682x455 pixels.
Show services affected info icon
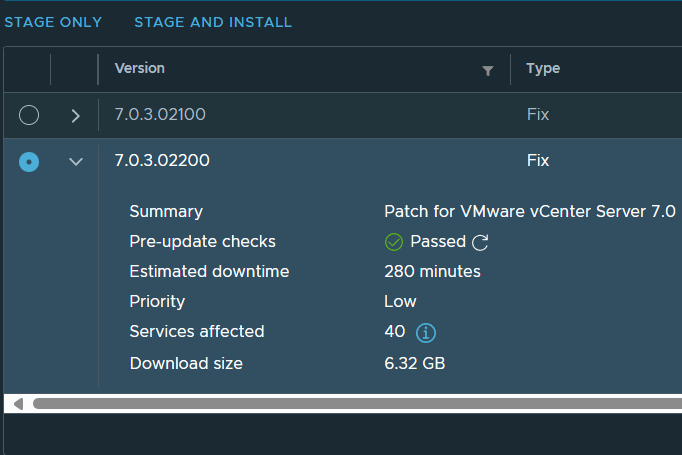[x=426, y=332]
